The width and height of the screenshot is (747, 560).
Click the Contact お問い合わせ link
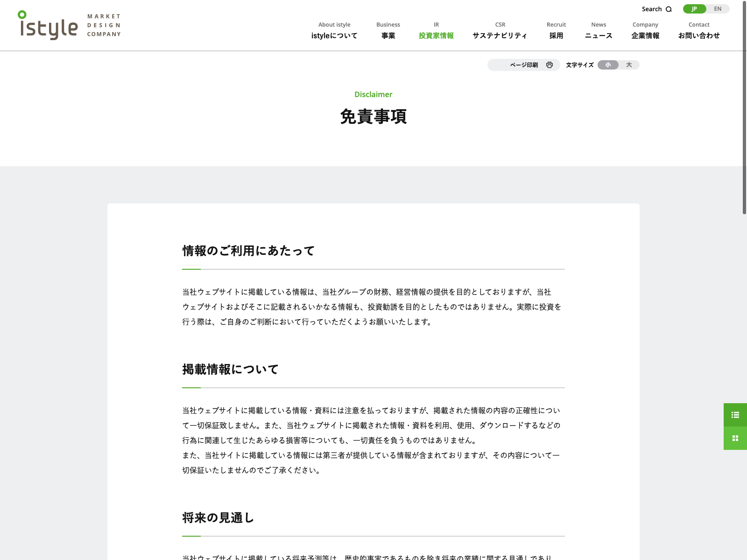699,31
